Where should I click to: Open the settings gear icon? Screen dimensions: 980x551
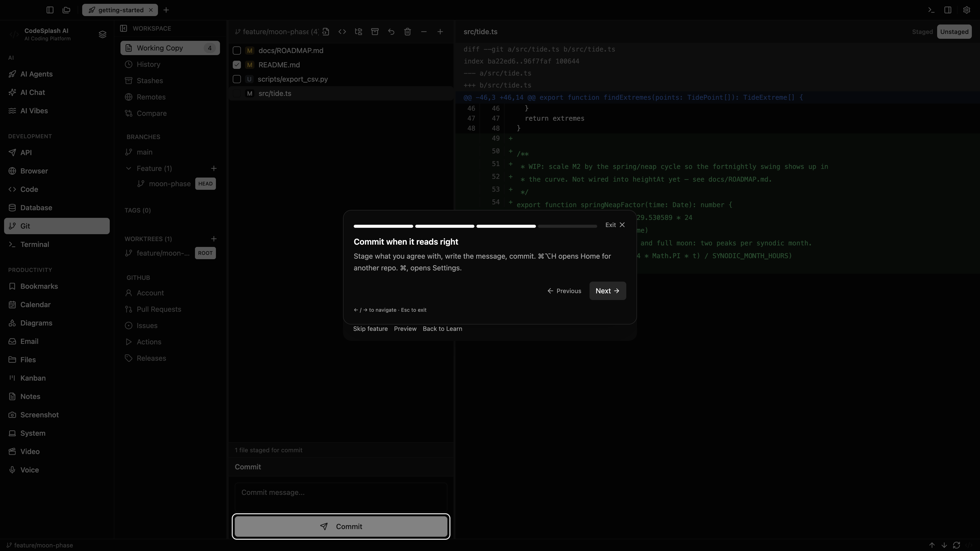pos(967,10)
